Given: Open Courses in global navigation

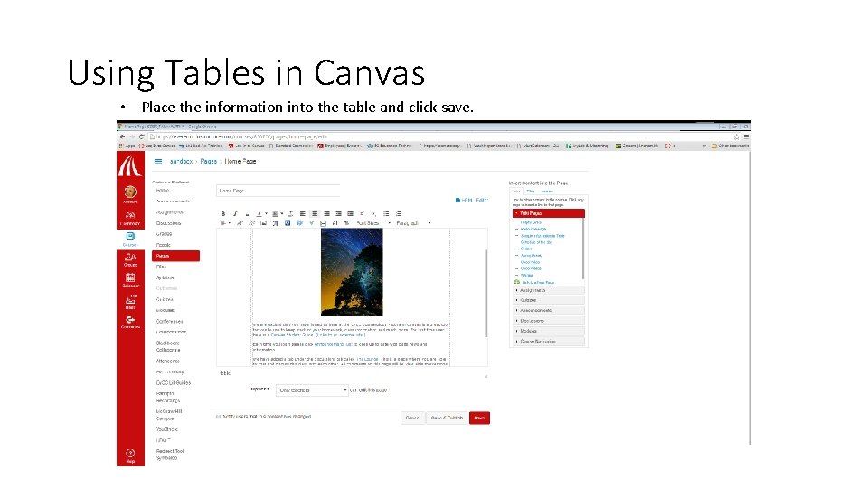Looking at the screenshot, I should click(130, 239).
